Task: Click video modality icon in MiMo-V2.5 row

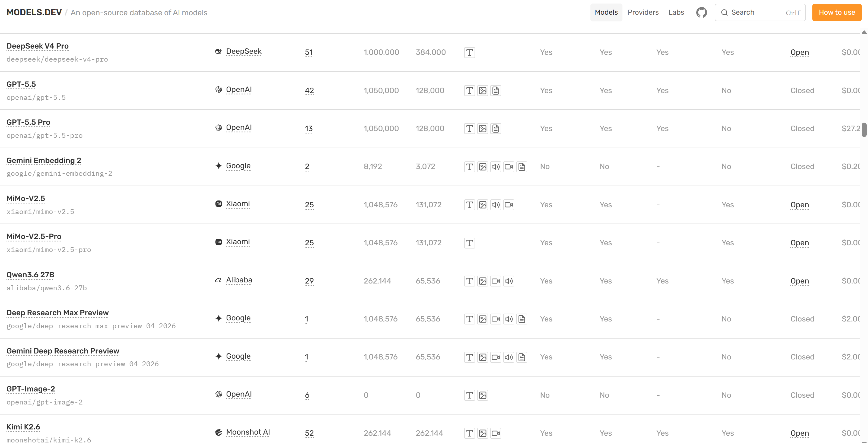Action: 509,205
